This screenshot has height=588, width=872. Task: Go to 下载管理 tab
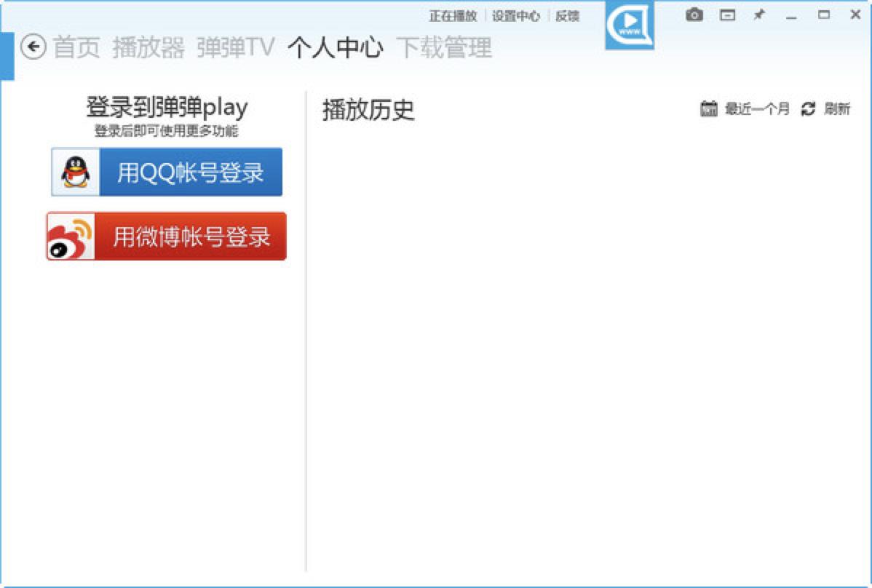[444, 48]
